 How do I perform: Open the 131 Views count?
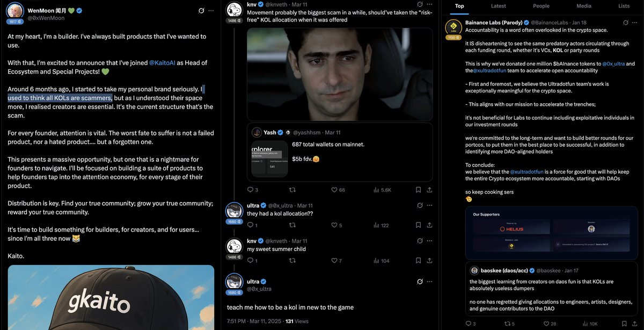click(x=297, y=321)
